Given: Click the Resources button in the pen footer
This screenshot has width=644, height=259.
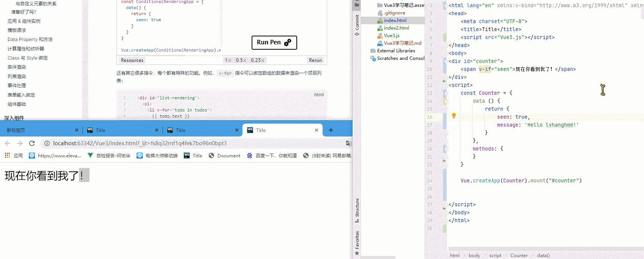Looking at the screenshot, I should coord(132,60).
